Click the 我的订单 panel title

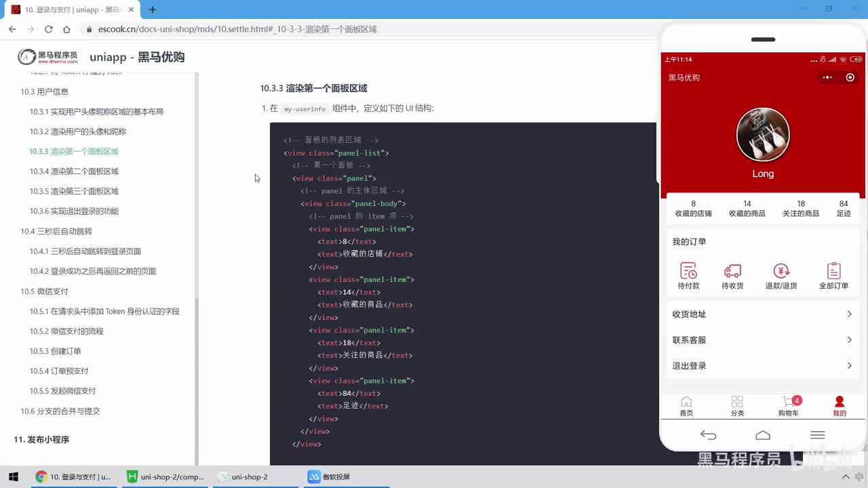(689, 242)
